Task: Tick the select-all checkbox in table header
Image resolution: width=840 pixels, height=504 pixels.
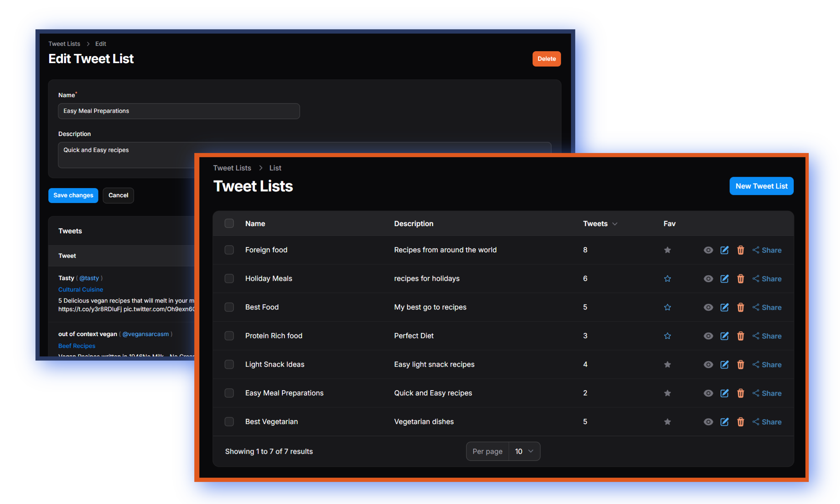Action: 229,223
